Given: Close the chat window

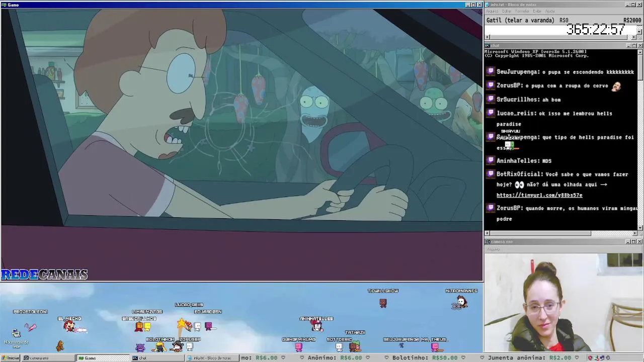Looking at the screenshot, I should 640,46.
